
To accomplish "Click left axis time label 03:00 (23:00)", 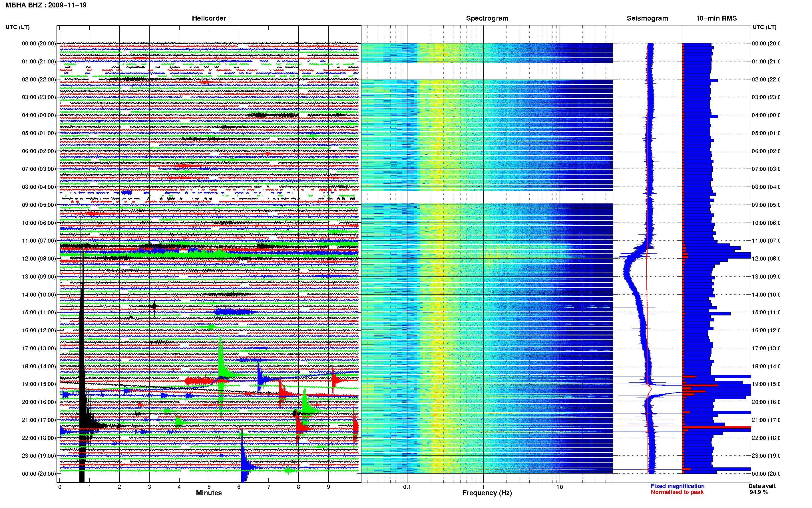I will point(39,97).
